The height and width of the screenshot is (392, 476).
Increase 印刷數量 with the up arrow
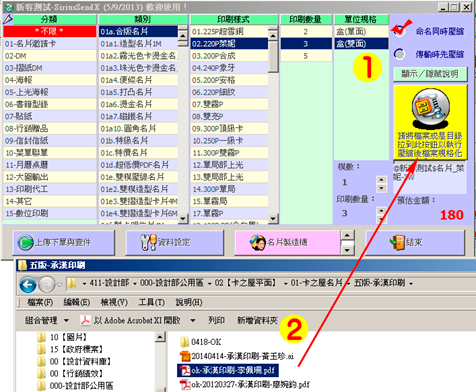point(381,211)
